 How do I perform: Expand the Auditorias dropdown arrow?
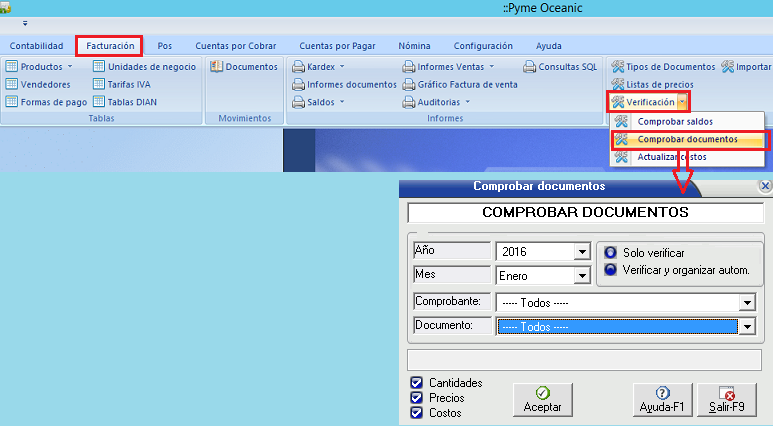point(468,102)
